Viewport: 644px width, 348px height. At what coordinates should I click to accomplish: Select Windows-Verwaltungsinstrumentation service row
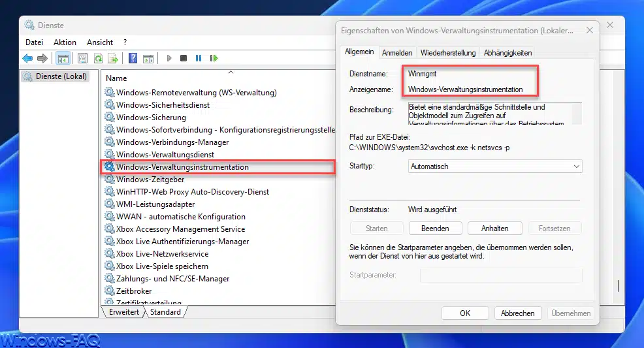182,167
